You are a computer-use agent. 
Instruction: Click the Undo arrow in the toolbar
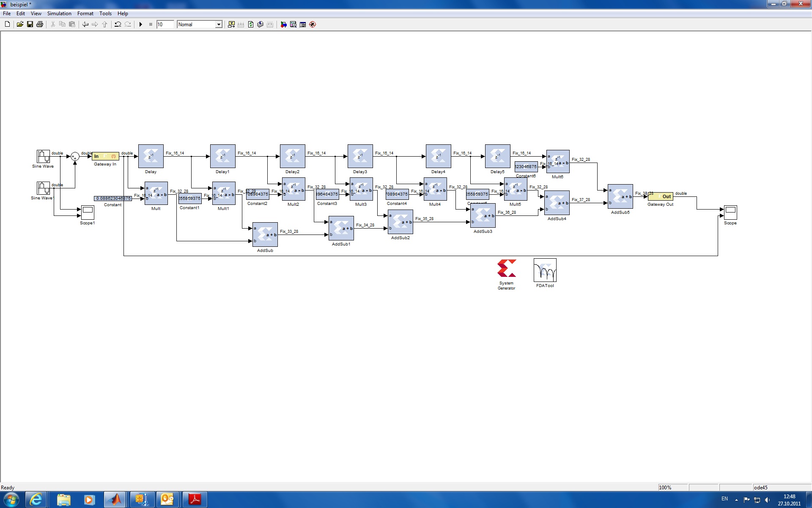click(x=118, y=24)
